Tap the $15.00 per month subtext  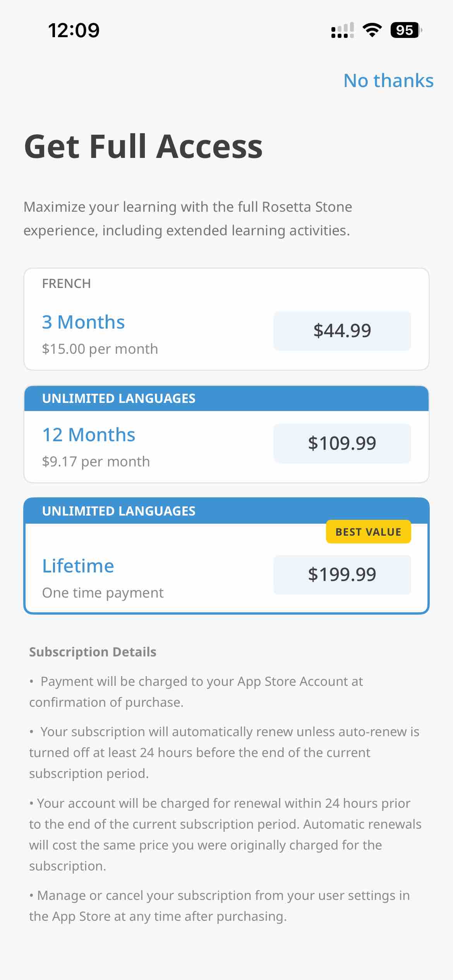[100, 348]
